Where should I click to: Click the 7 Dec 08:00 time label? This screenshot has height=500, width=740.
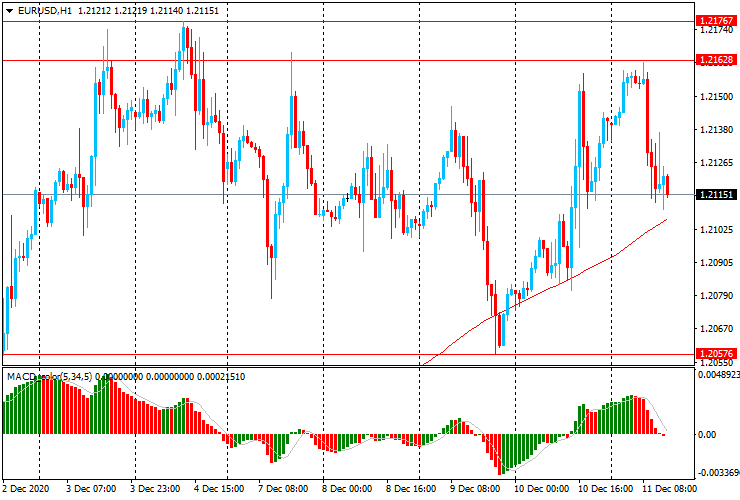(283, 488)
